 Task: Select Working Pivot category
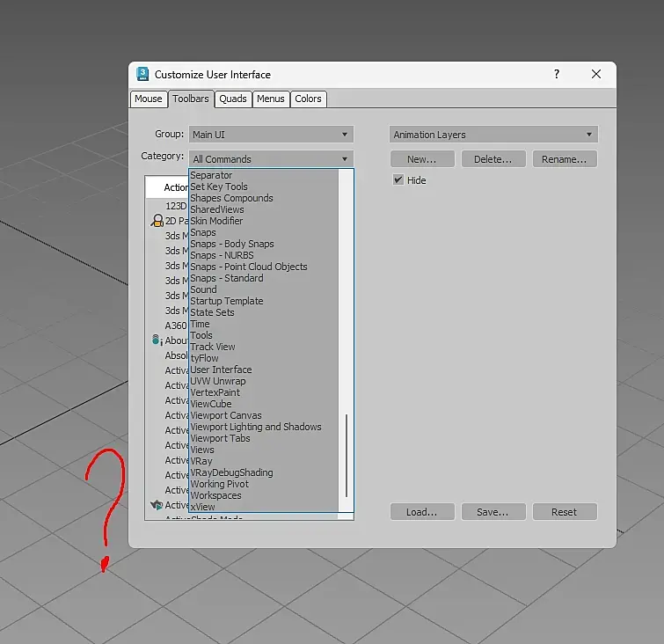[x=264, y=484]
